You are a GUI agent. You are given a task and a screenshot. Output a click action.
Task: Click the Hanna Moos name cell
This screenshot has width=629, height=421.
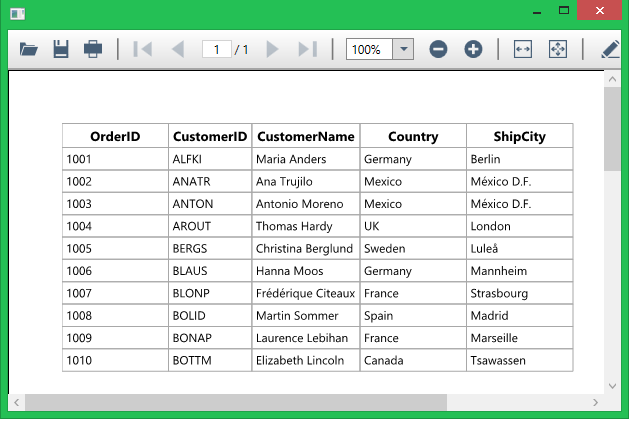(306, 271)
